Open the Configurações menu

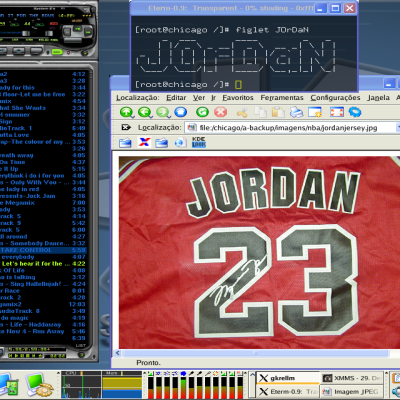pyautogui.click(x=335, y=98)
